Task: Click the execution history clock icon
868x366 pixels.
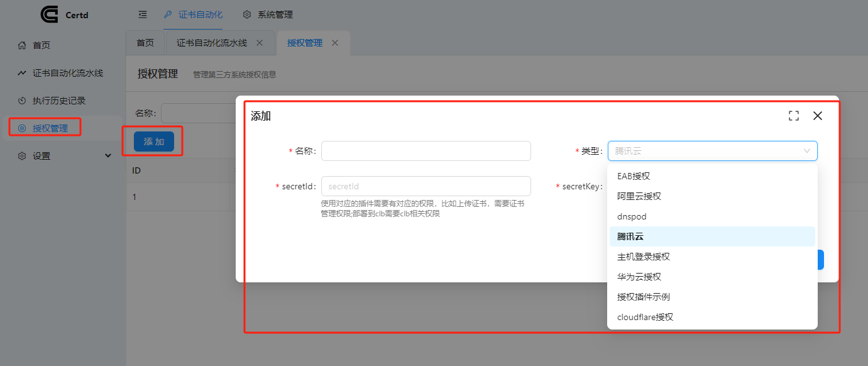Action: (22, 101)
